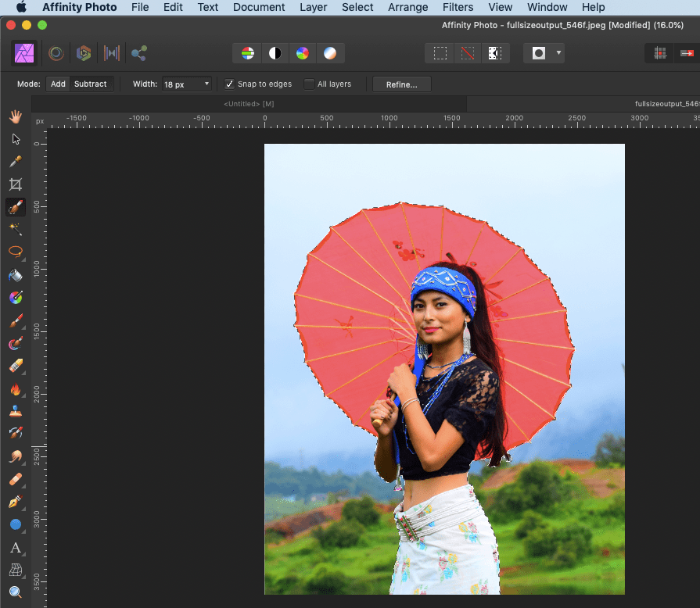
Task: Expand the Quick Mask options arrow
Action: pos(558,53)
